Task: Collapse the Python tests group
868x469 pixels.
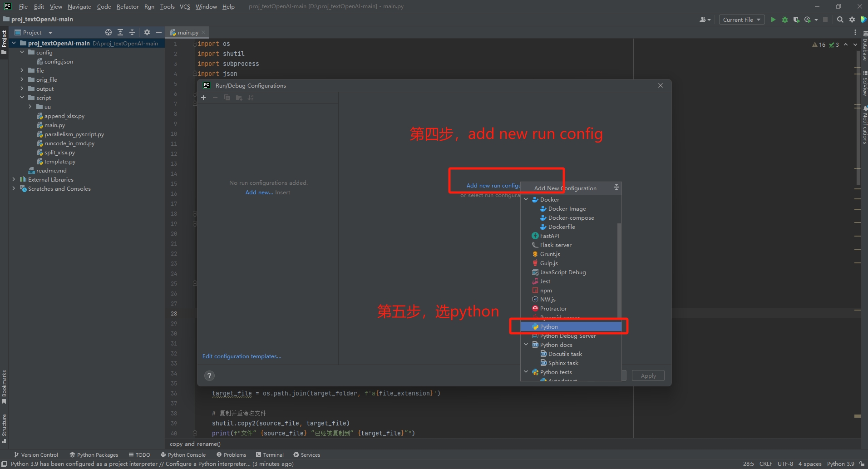Action: [526, 372]
